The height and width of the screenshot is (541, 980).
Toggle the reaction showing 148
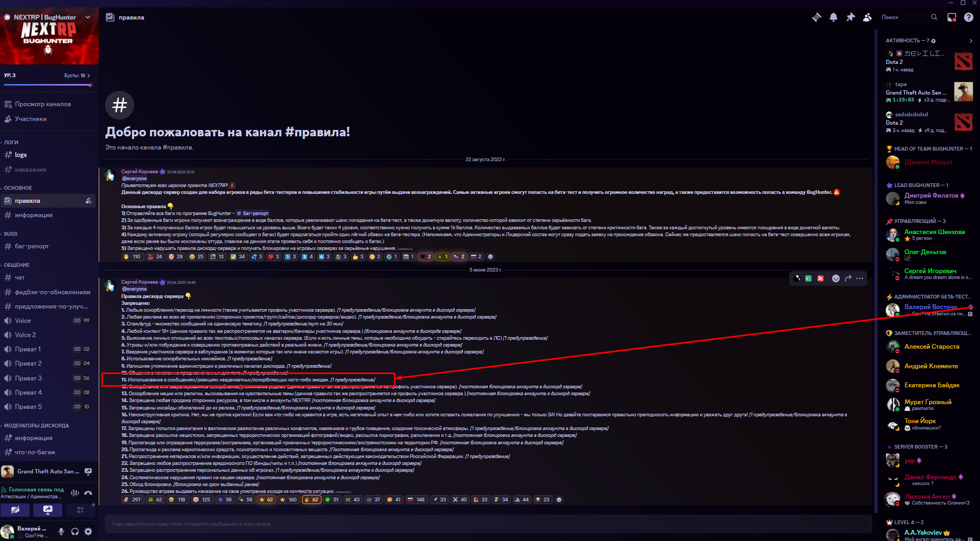coord(416,499)
